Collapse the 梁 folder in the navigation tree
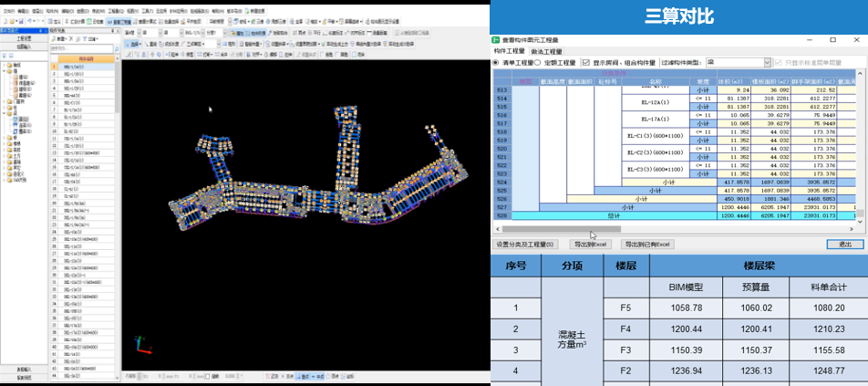Image resolution: width=868 pixels, height=386 pixels. click(4, 113)
